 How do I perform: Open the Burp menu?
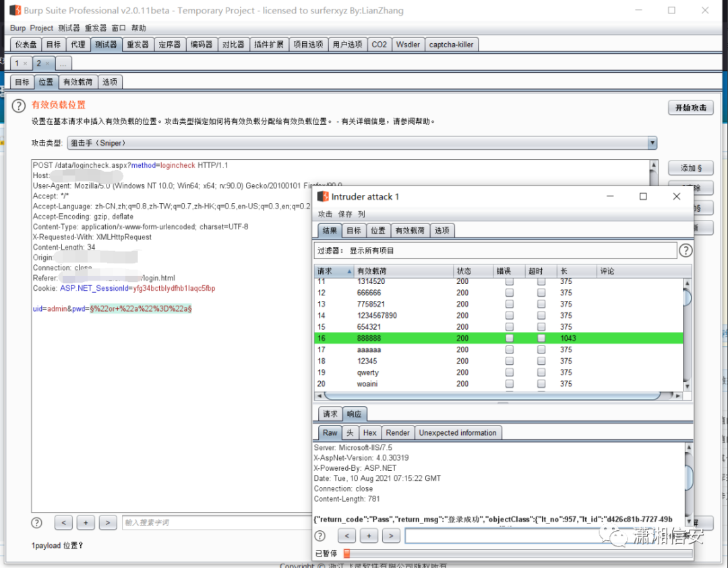click(18, 28)
